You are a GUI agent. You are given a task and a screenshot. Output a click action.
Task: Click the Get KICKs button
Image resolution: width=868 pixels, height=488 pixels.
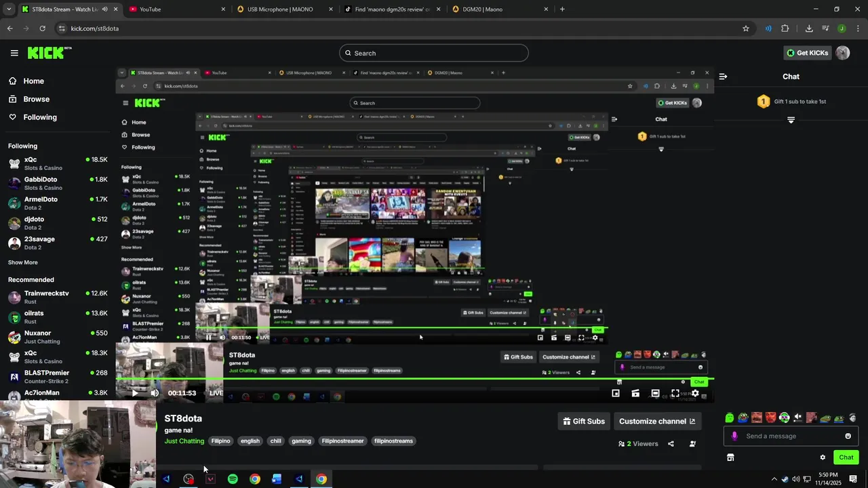[807, 53]
